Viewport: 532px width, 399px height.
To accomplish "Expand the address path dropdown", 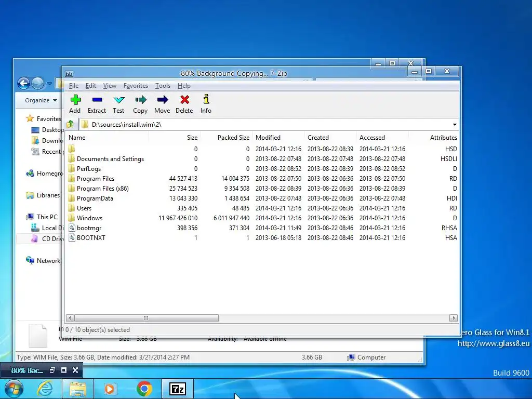I will click(455, 125).
